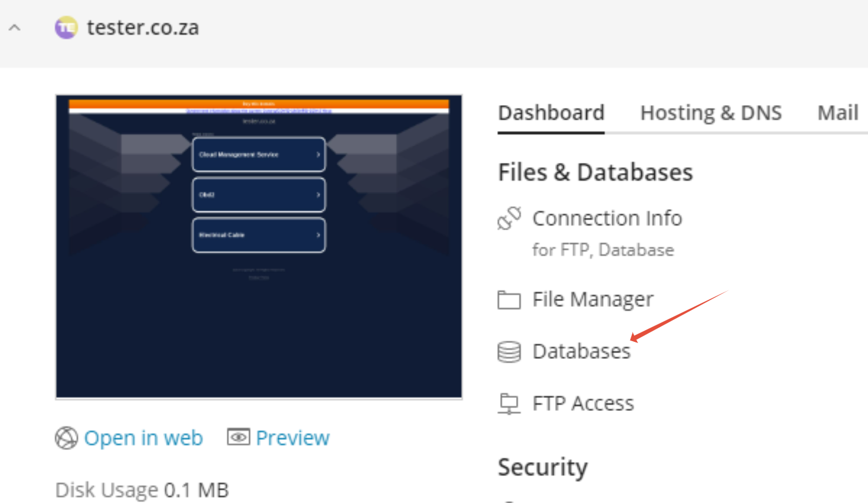Click the Disk Usage 0.1 MB text
This screenshot has height=503, width=868.
[142, 490]
